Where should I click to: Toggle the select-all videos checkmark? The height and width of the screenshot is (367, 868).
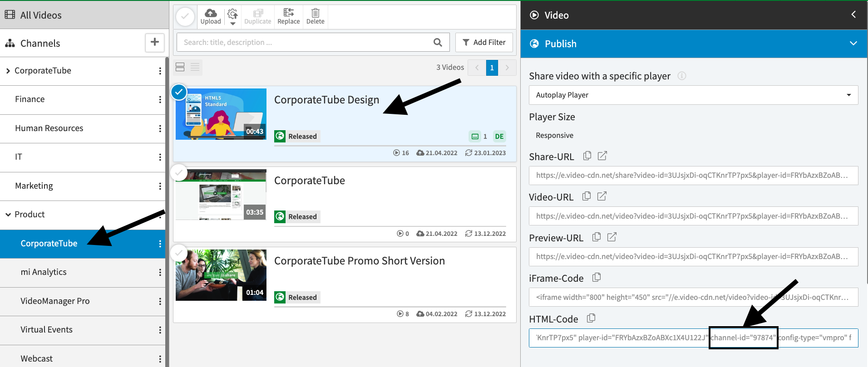click(x=185, y=17)
